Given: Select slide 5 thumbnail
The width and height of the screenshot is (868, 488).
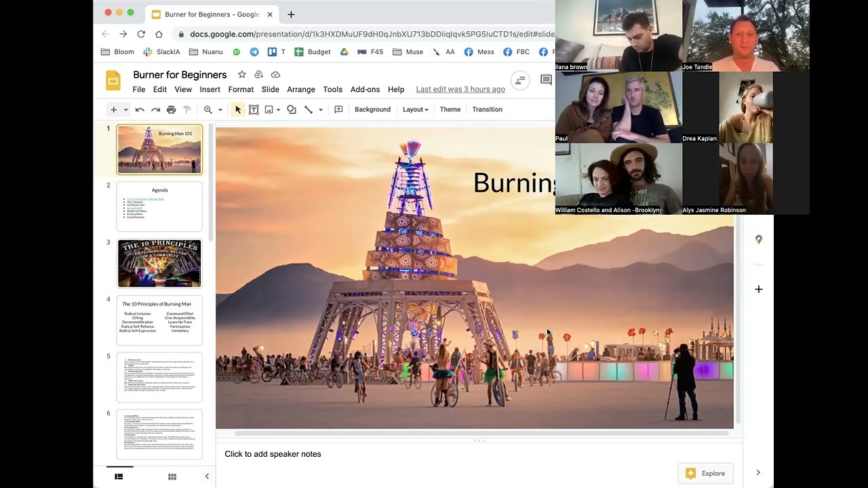Looking at the screenshot, I should click(159, 377).
